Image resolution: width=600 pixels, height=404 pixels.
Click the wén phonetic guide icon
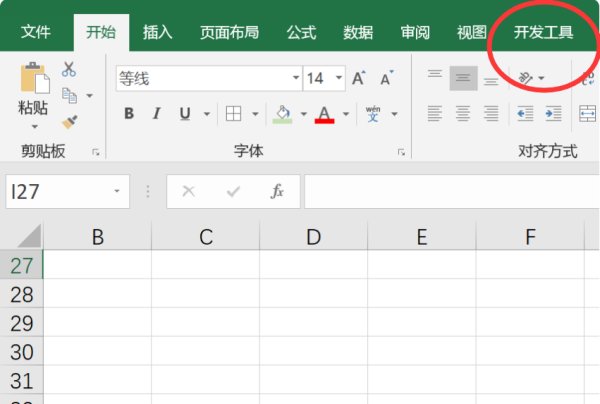point(373,114)
